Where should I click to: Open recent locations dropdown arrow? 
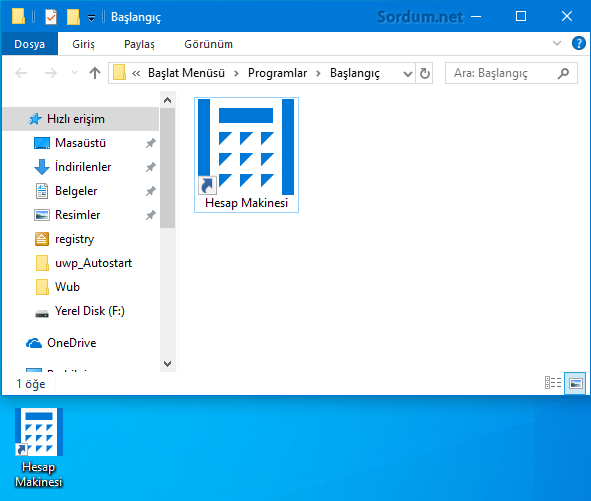pos(74,73)
